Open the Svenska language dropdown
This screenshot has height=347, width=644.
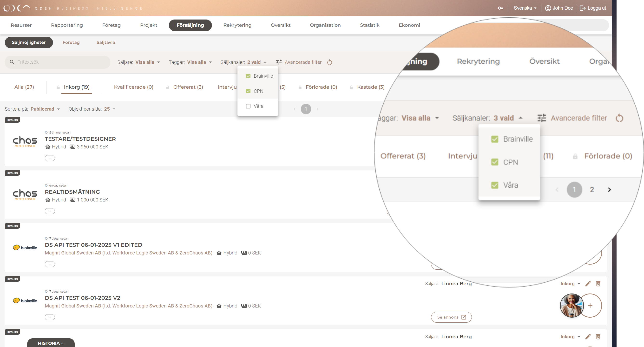tap(525, 8)
